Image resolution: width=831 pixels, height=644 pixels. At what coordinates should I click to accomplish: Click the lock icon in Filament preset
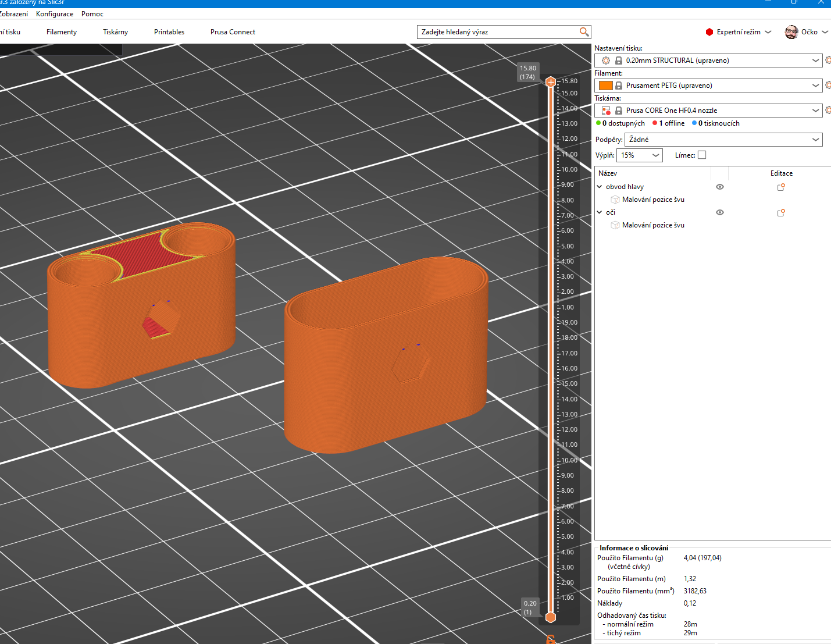pyautogui.click(x=619, y=86)
